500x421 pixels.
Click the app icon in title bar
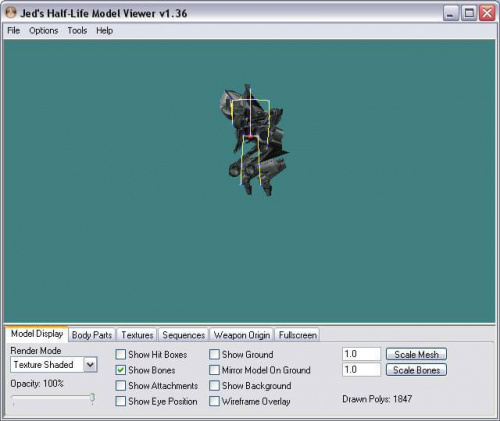(x=11, y=13)
